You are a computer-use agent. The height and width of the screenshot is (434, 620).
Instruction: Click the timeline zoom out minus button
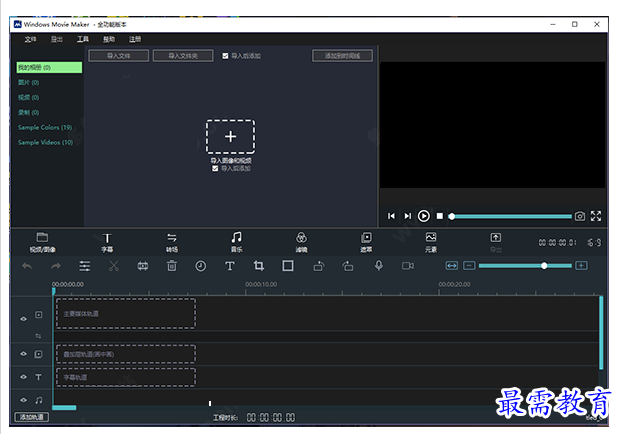tap(469, 266)
